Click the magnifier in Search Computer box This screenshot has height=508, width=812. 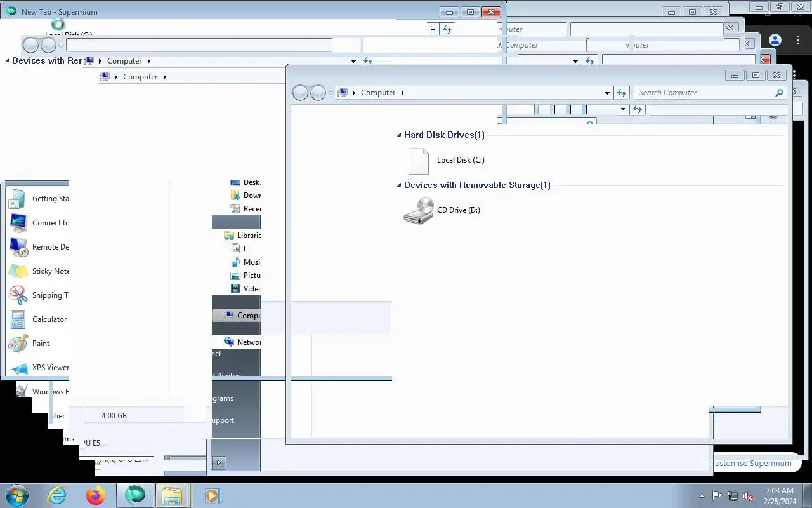pyautogui.click(x=779, y=93)
